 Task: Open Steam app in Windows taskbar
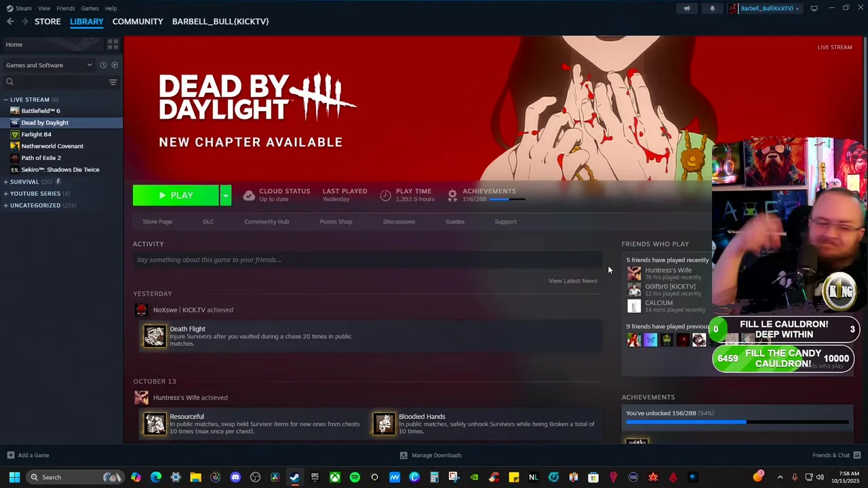[294, 477]
